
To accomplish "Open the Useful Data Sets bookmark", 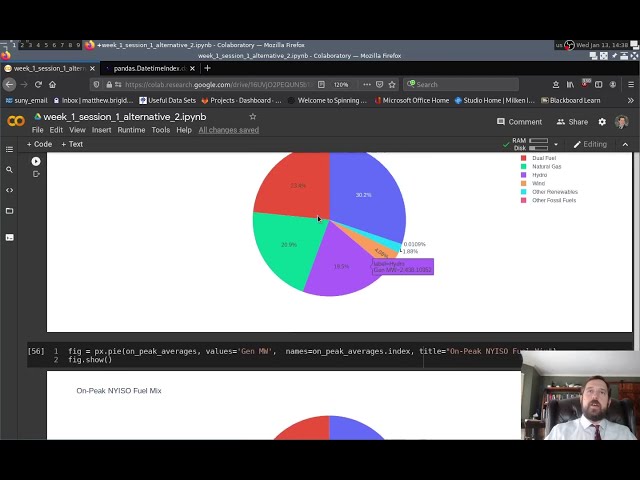I will click(167, 100).
